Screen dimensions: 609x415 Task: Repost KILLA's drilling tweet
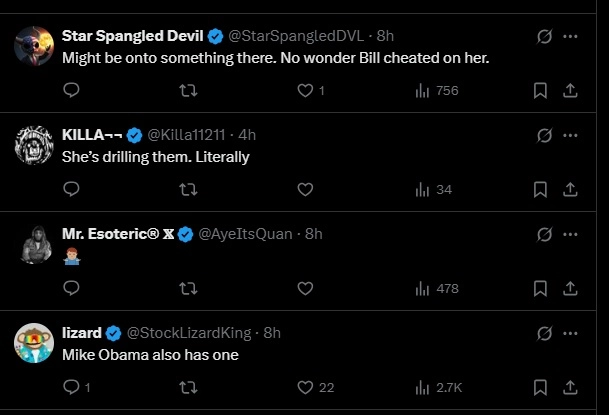click(x=187, y=189)
